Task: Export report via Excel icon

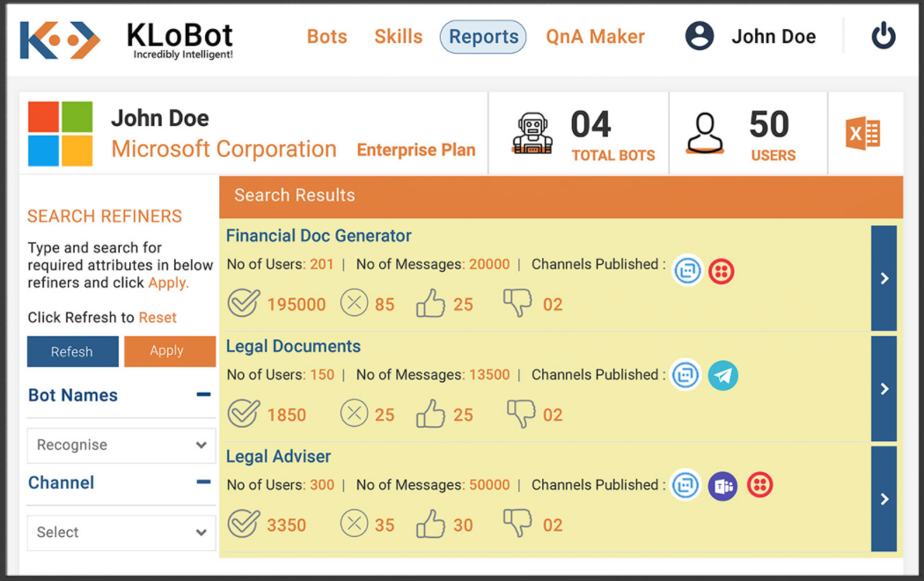Action: [862, 133]
